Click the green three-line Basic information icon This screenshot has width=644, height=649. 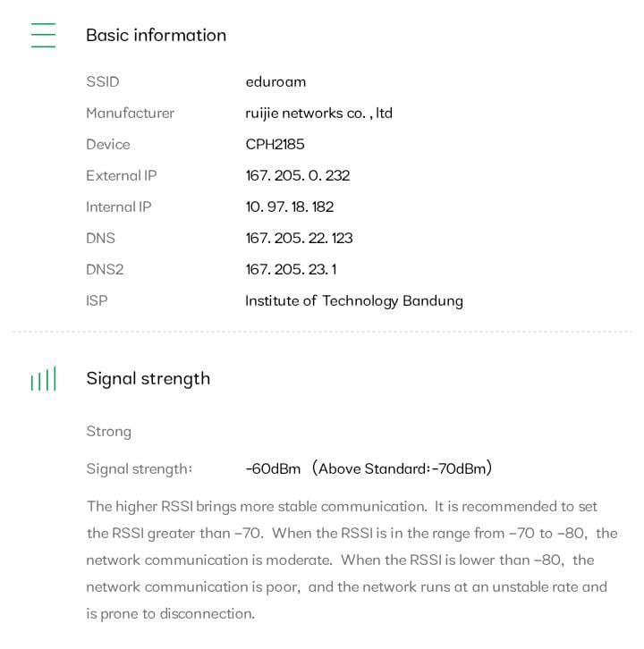pos(43,35)
